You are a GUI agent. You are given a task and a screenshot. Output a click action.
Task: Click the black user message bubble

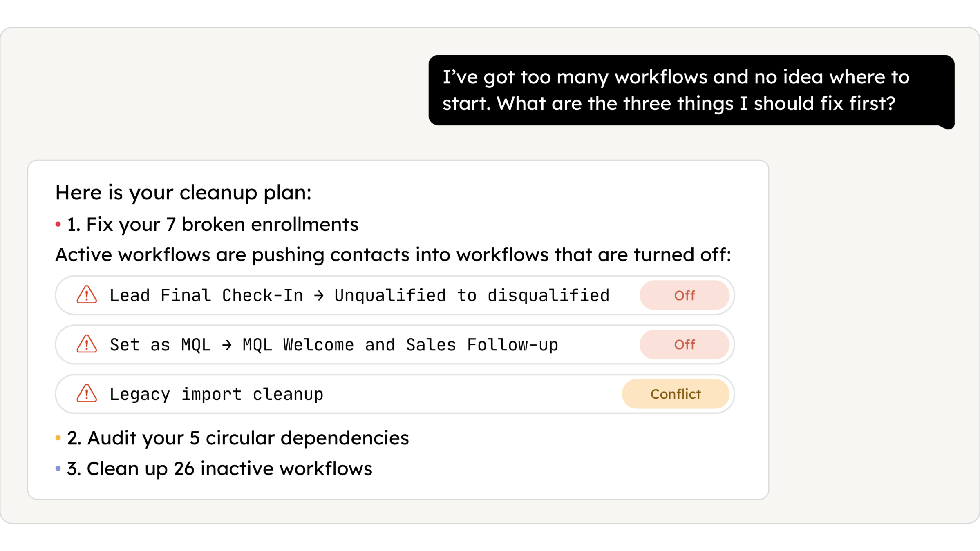tap(691, 90)
